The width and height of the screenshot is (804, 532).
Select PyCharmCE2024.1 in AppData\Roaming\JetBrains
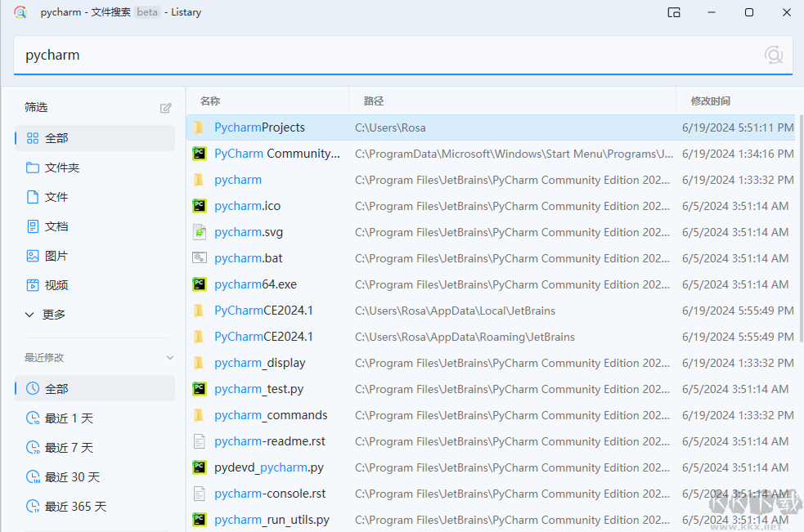(263, 336)
